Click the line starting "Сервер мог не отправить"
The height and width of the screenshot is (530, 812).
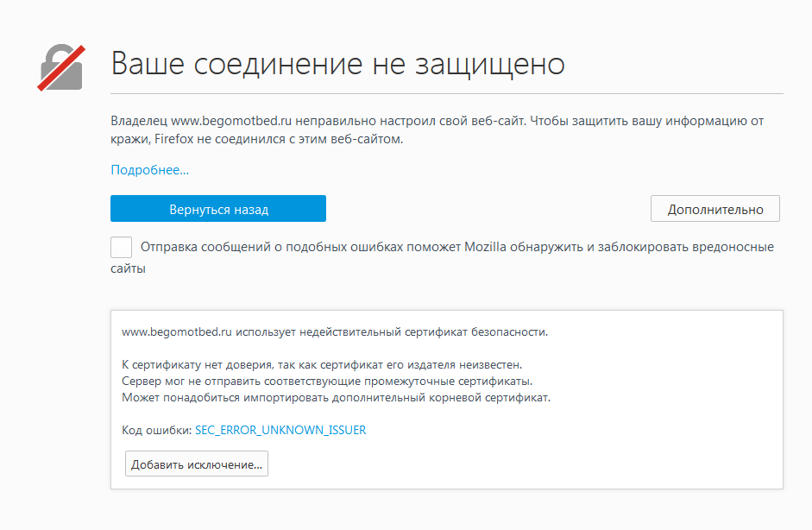(x=326, y=382)
